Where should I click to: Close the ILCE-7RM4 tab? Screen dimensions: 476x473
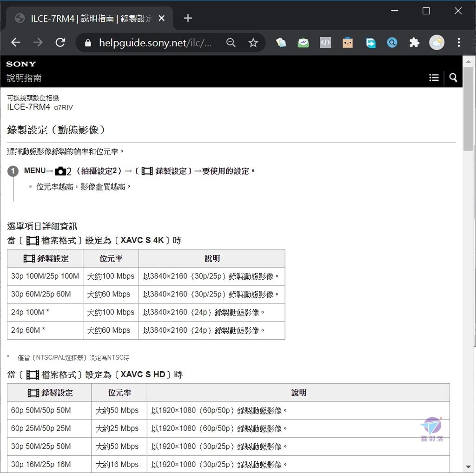coord(161,19)
